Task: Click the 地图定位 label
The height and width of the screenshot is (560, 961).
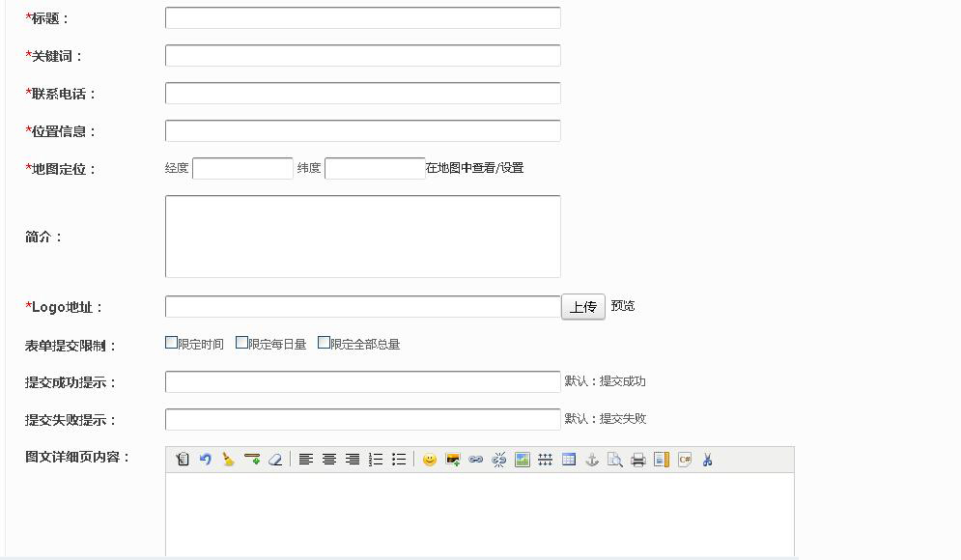Action: pos(60,169)
